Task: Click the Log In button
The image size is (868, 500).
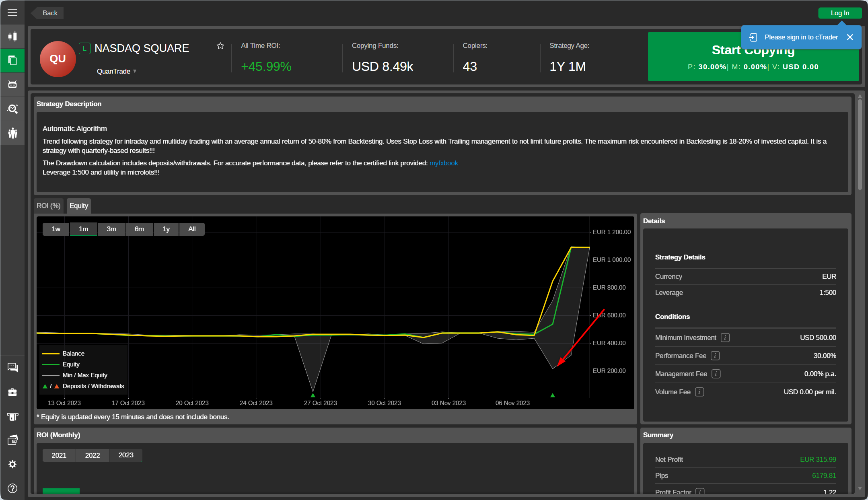Action: coord(840,13)
